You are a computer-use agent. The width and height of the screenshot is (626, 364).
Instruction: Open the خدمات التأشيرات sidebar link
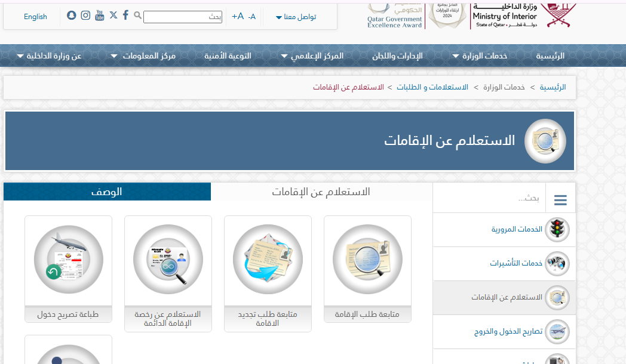tap(516, 263)
